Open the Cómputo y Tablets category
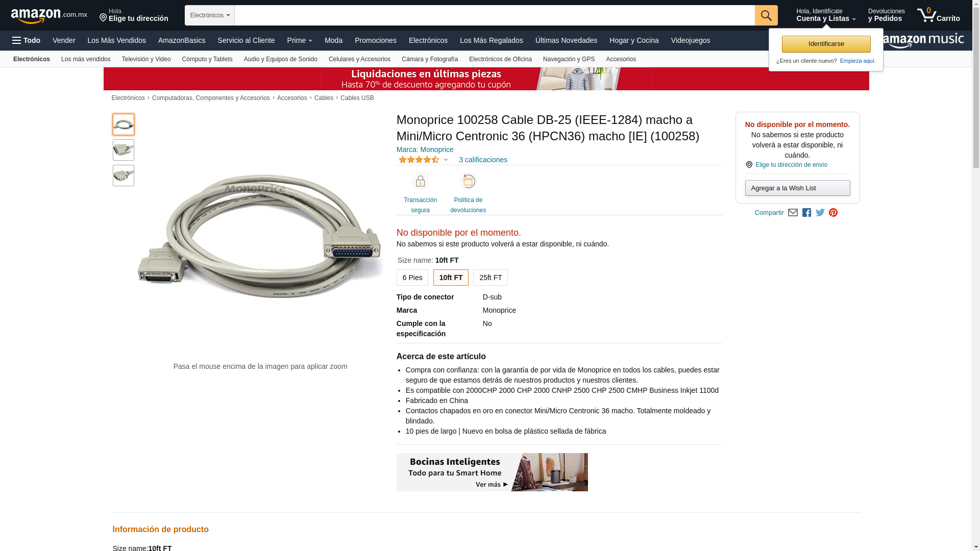 [207, 59]
